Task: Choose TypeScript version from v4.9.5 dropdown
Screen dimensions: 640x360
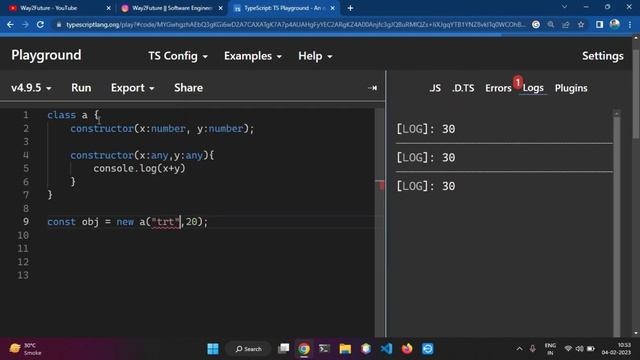Action: click(31, 88)
